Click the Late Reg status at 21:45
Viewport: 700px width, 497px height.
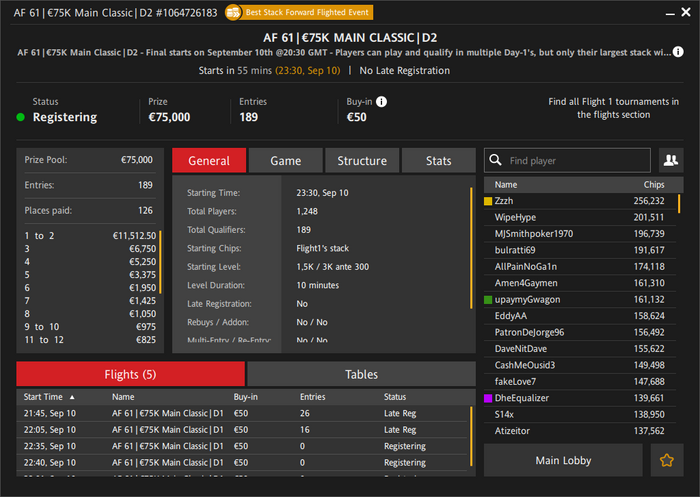(400, 413)
